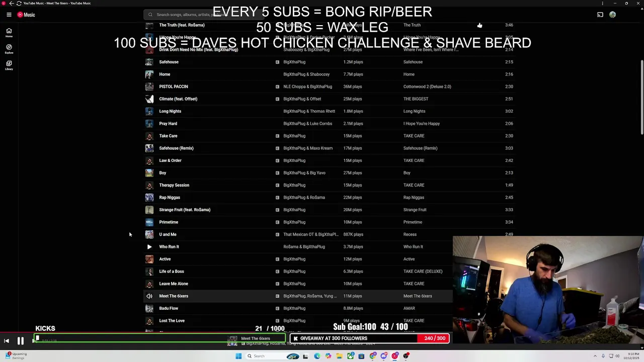Play Who Run It using play icon

(x=149, y=246)
